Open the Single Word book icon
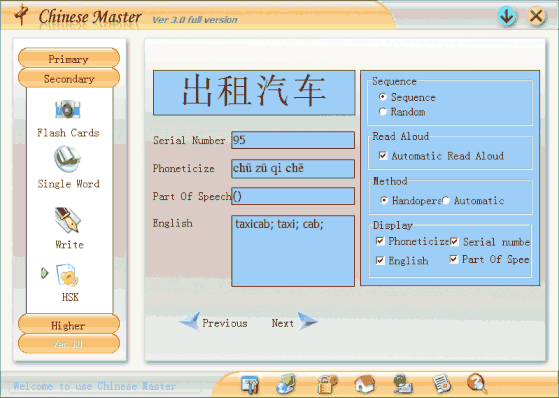The image size is (559, 398). click(67, 159)
